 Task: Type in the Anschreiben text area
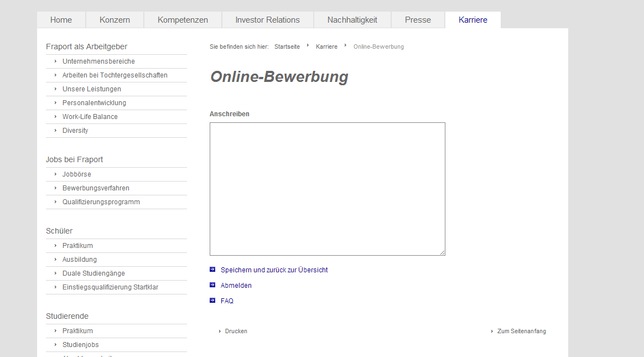point(327,189)
